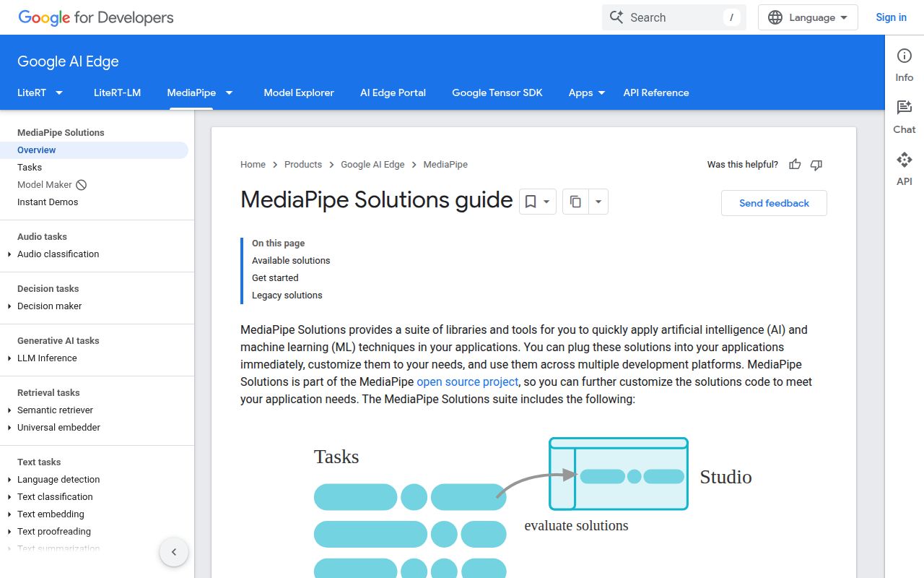The width and height of the screenshot is (924, 578).
Task: Open the bookmark dropdown arrow
Action: (x=547, y=202)
